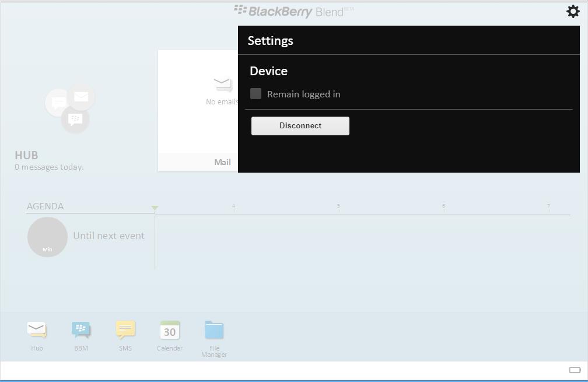This screenshot has height=382, width=588.
Task: Click the BlackBerry Blend logo
Action: pyautogui.click(x=293, y=11)
